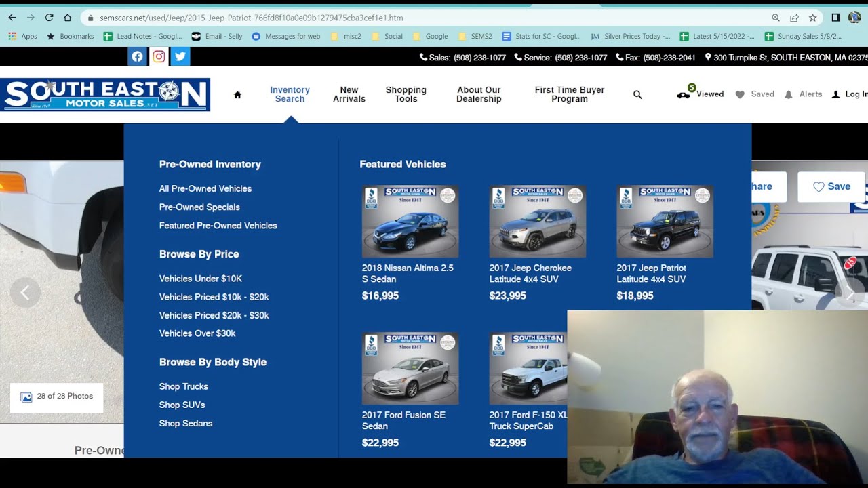Open the Chrome profile avatar
The image size is (868, 488).
tap(854, 18)
